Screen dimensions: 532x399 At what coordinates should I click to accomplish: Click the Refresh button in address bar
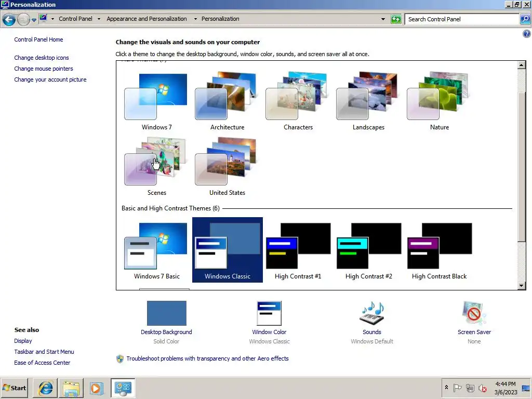(x=396, y=19)
